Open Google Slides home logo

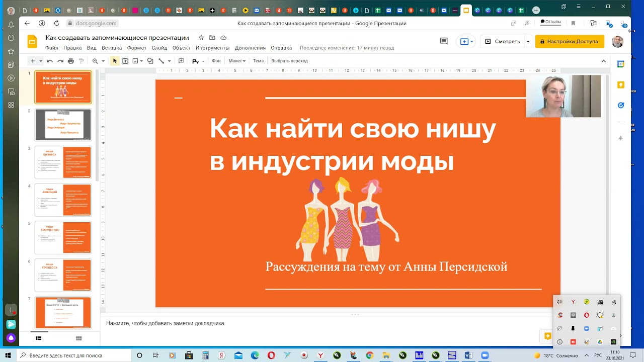click(x=32, y=41)
